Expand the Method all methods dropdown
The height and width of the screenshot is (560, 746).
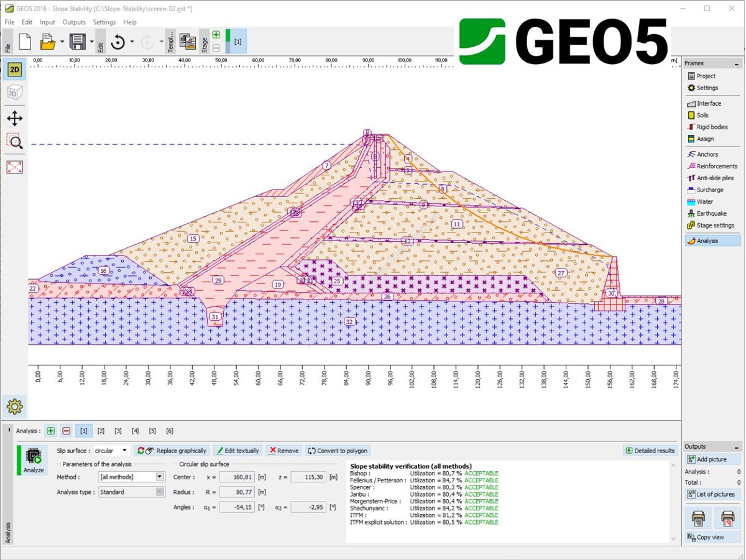(x=132, y=477)
